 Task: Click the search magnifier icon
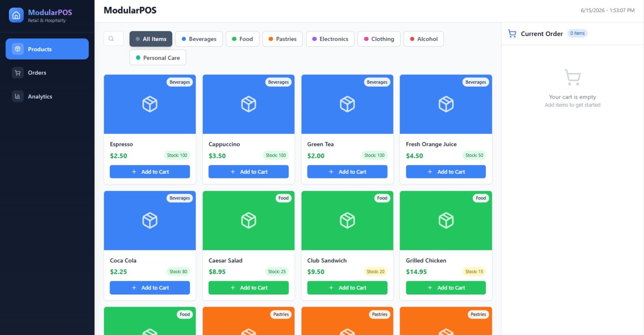coord(111,39)
